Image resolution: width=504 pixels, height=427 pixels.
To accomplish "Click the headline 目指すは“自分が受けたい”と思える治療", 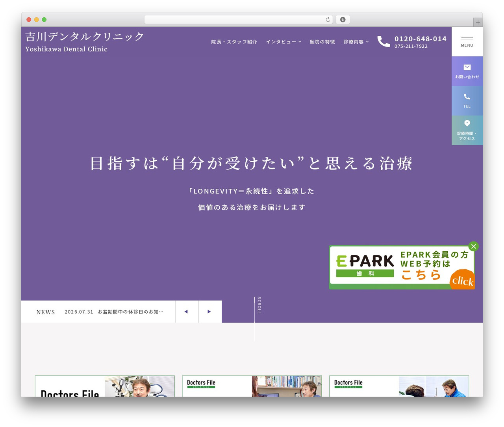I will tap(252, 163).
